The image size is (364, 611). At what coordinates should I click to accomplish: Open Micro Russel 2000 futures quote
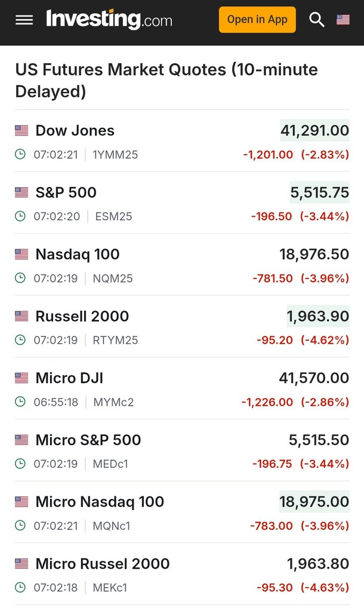tap(103, 564)
